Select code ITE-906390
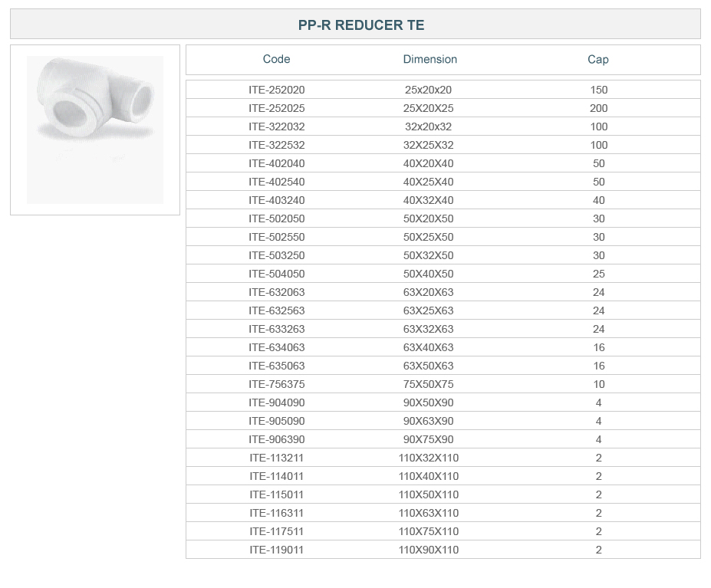711x588 pixels. (276, 439)
